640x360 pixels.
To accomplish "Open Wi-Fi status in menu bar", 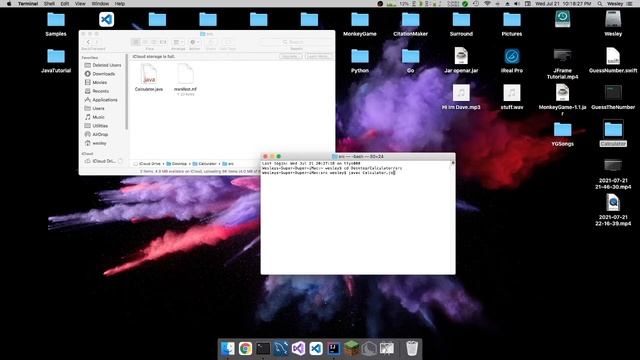I will pyautogui.click(x=487, y=4).
